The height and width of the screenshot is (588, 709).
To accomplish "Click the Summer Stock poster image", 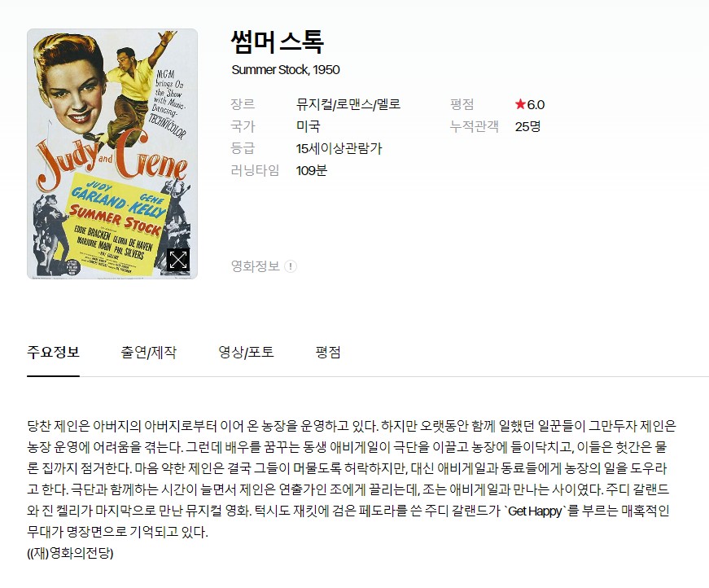I will pos(112,154).
